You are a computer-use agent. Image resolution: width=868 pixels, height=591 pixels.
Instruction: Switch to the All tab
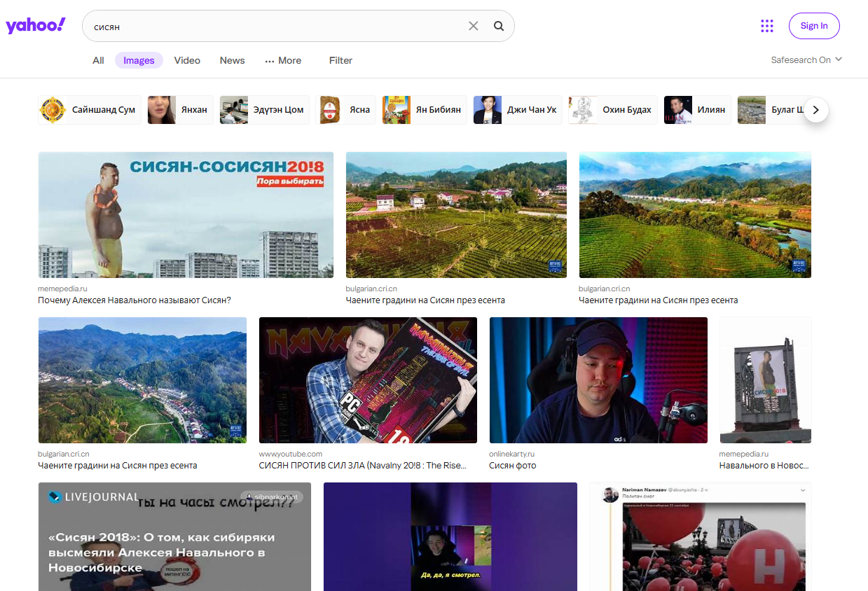click(x=98, y=60)
